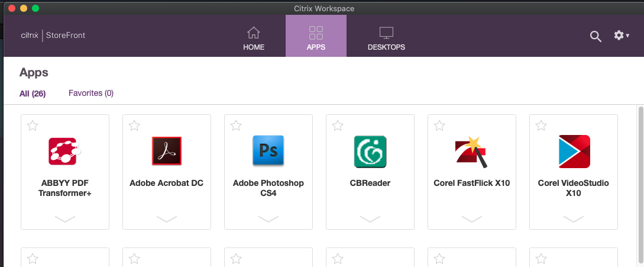This screenshot has width=644, height=267.
Task: Open the Adobe Acrobat DC icon
Action: 166,152
